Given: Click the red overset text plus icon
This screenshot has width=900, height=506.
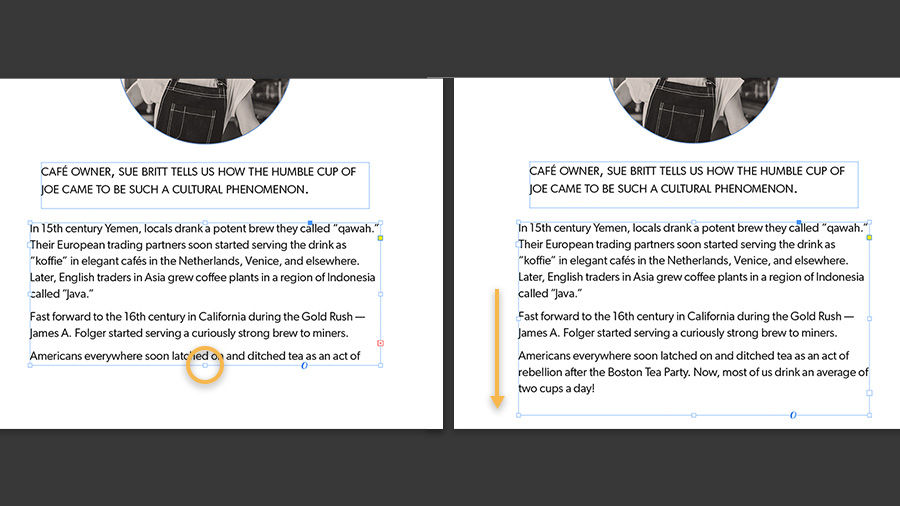Looking at the screenshot, I should (x=380, y=343).
